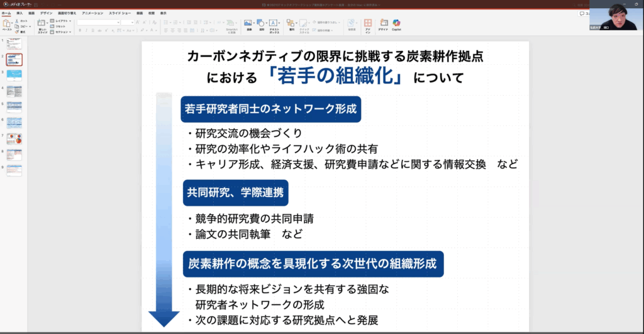The width and height of the screenshot is (644, 334).
Task: Click the New Slide icon
Action: 41,24
